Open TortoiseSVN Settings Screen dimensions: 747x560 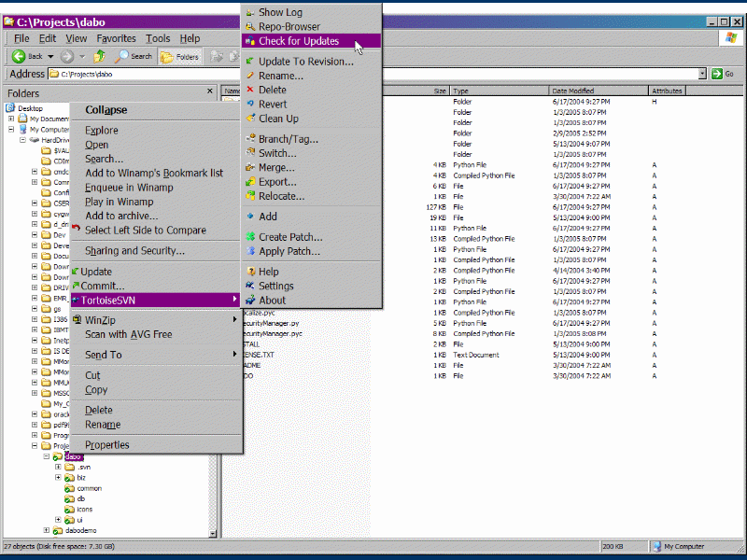click(x=275, y=287)
